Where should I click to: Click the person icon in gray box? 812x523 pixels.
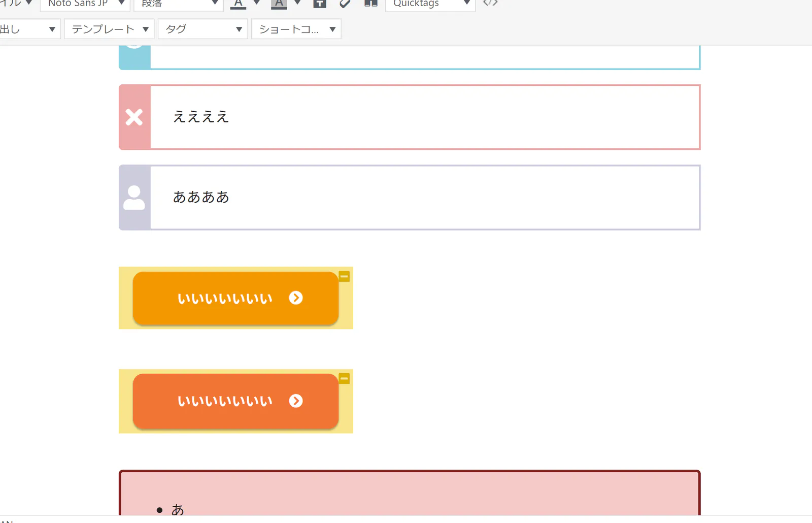click(134, 198)
